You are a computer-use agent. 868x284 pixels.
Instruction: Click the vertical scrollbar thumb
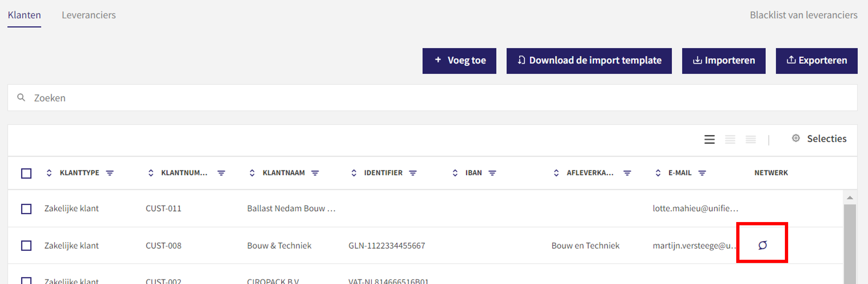850,244
